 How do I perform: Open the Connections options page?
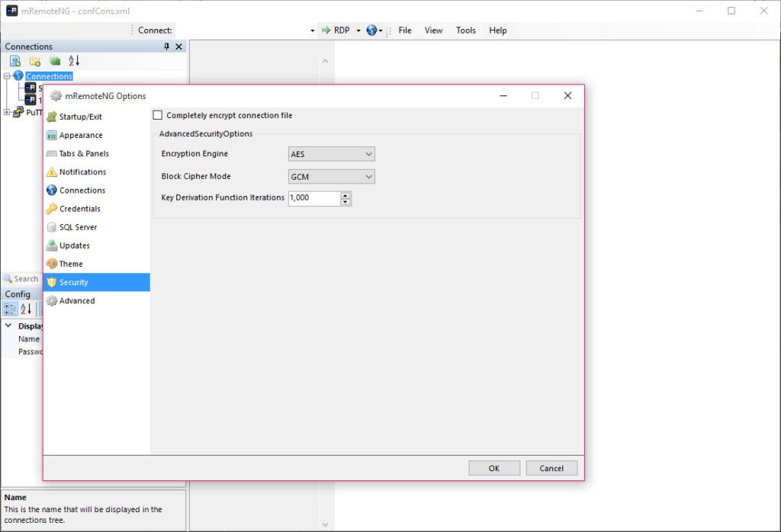(97, 191)
